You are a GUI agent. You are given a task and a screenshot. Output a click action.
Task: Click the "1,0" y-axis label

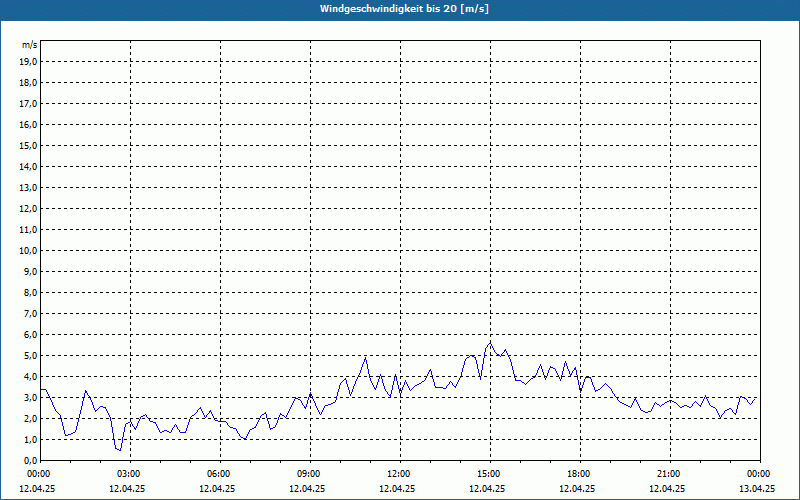tap(31, 439)
